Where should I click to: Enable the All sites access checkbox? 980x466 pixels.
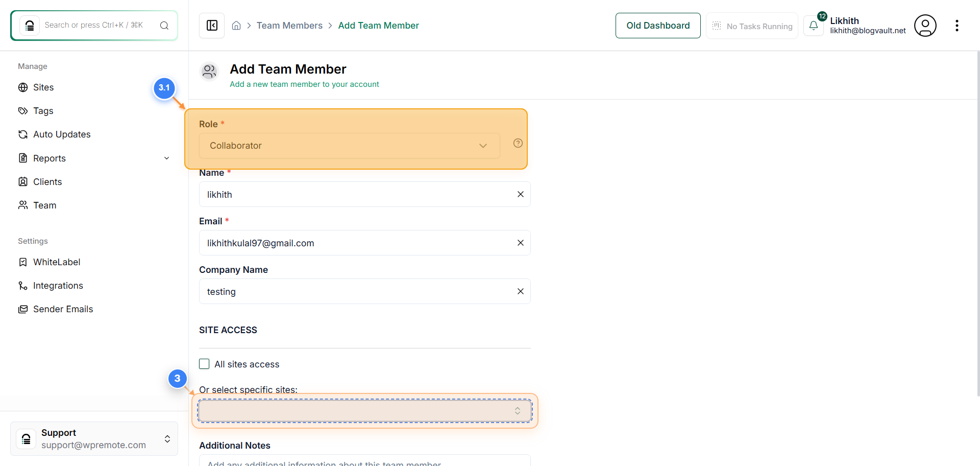coord(204,364)
